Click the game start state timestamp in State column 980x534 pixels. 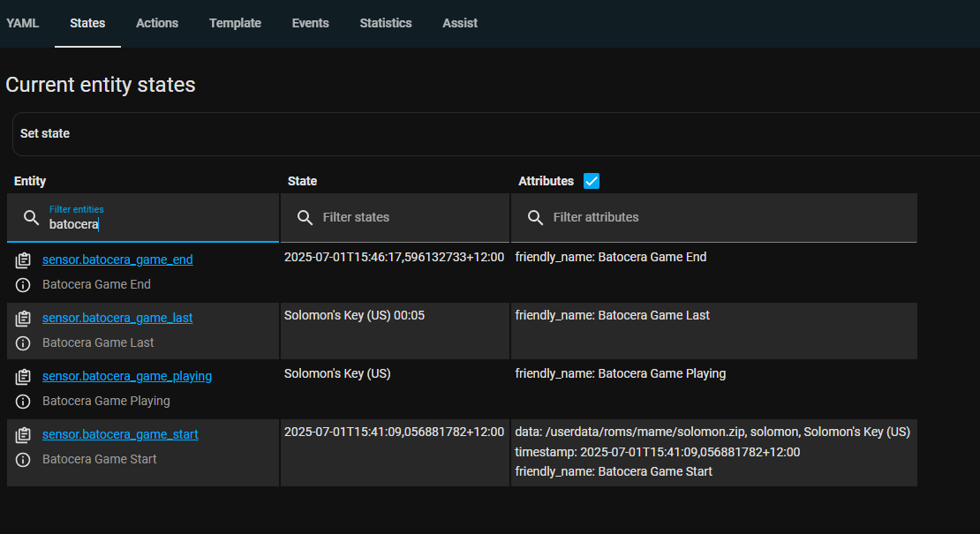394,432
